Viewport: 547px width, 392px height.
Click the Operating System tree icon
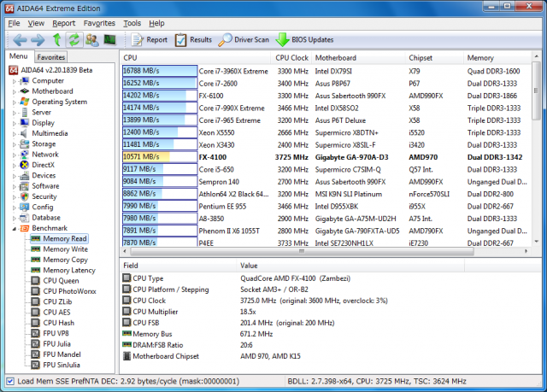tap(25, 102)
